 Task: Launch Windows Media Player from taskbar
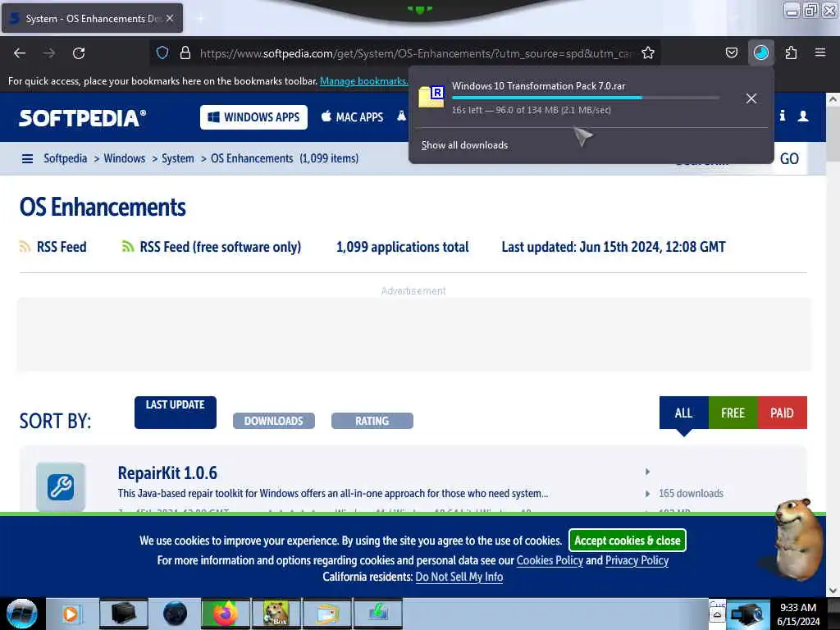tap(71, 614)
